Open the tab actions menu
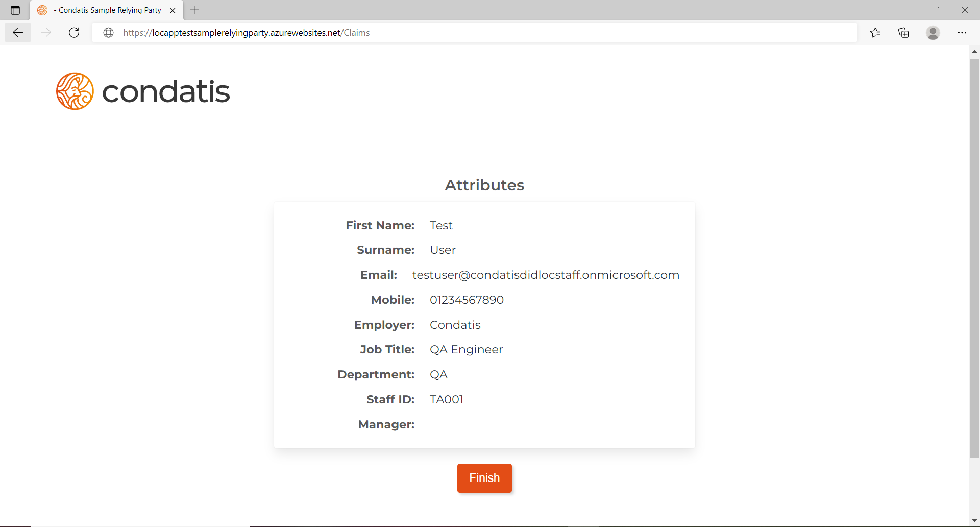 click(15, 10)
